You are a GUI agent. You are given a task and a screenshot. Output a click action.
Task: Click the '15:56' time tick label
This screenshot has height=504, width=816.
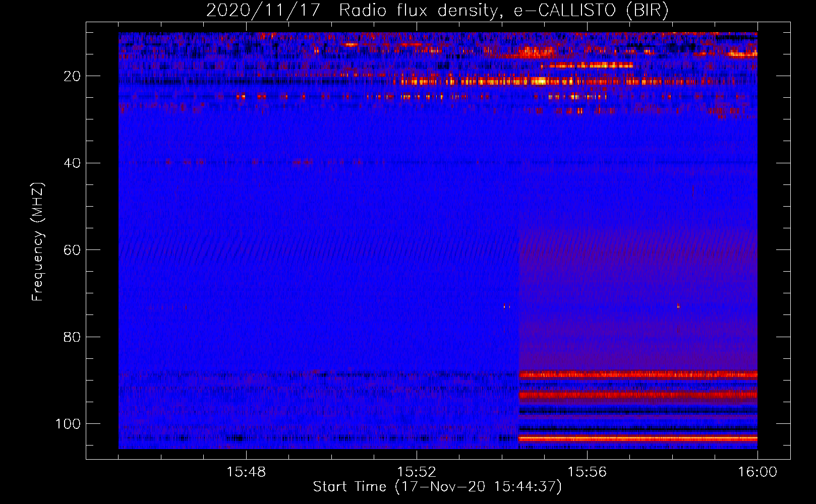click(x=587, y=472)
